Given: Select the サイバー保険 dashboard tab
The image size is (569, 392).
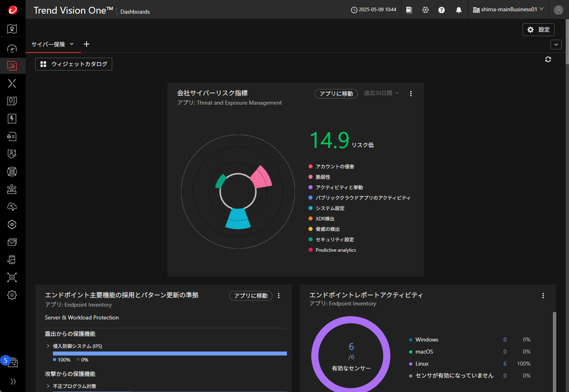Looking at the screenshot, I should [x=48, y=44].
